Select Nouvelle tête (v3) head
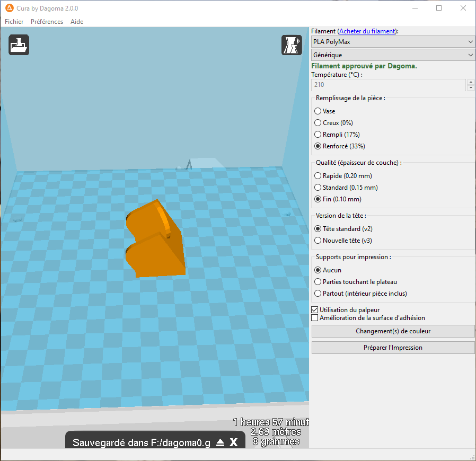 point(343,241)
